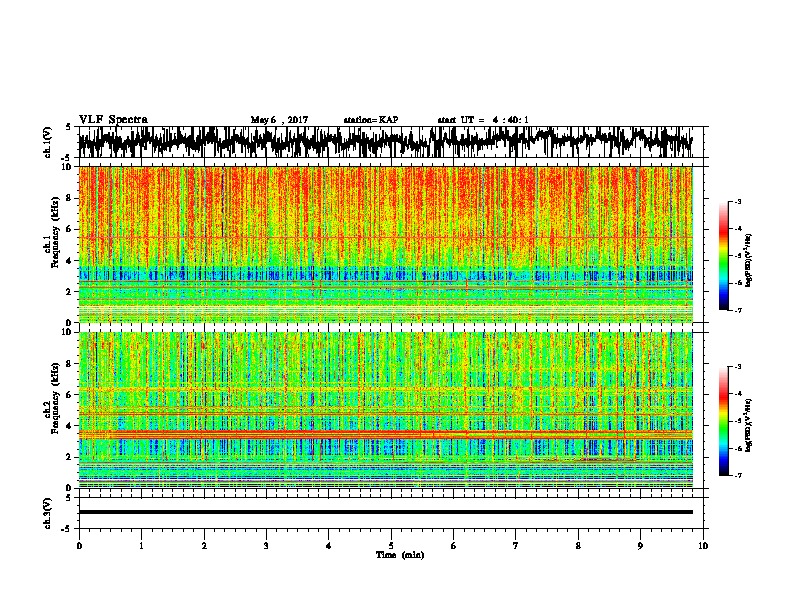Image resolution: width=792 pixels, height=612 pixels.
Task: Click the "-3" value on ch.1 colorbar
Action: (738, 202)
